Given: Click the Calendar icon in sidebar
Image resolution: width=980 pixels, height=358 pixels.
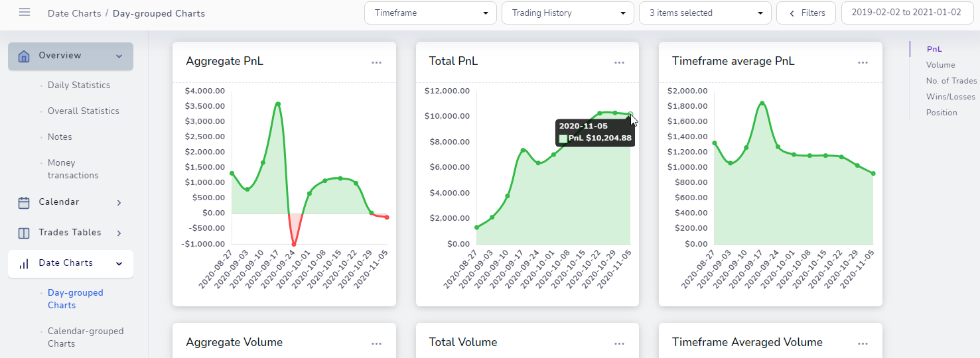Looking at the screenshot, I should [24, 202].
